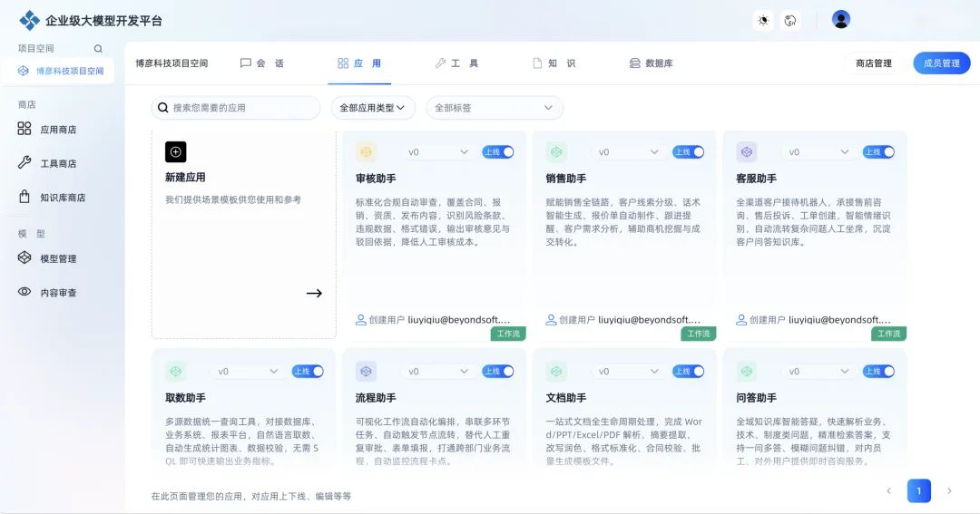Click the plus icon for 新建应用
Image resolution: width=980 pixels, height=514 pixels.
[176, 151]
